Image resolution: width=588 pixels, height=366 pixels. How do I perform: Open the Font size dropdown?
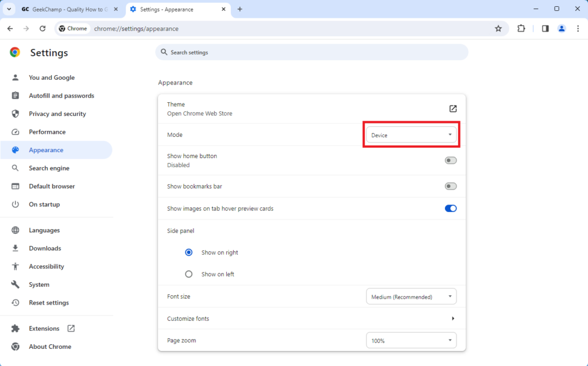411,296
